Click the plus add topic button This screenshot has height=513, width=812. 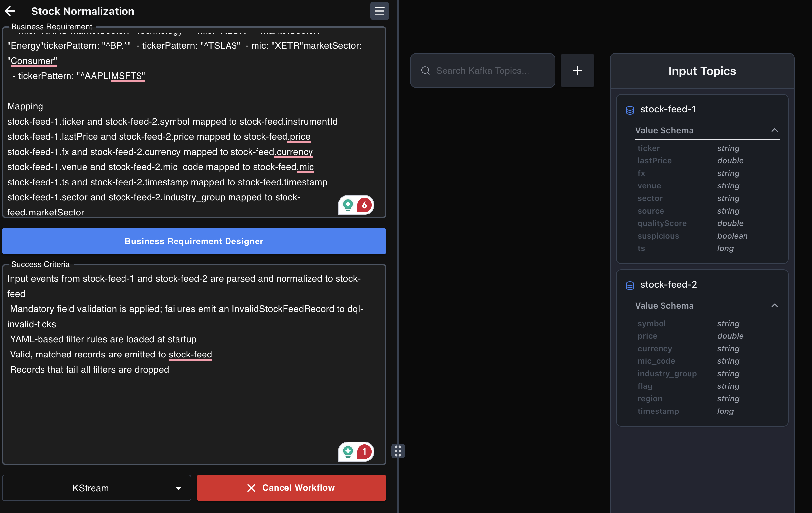click(x=577, y=71)
